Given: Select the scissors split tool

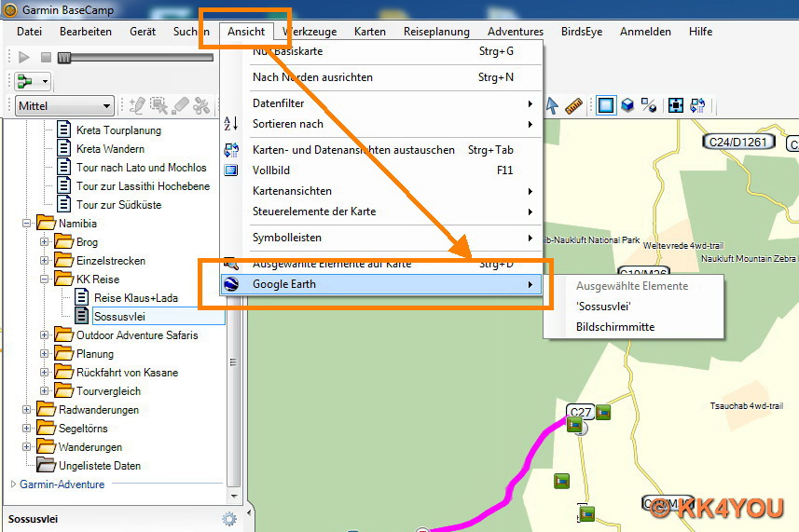Looking at the screenshot, I should pyautogui.click(x=201, y=105).
